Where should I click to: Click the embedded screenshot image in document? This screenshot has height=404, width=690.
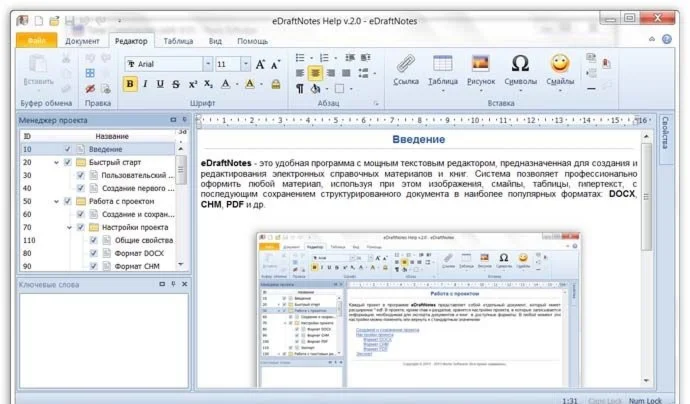[x=418, y=309]
